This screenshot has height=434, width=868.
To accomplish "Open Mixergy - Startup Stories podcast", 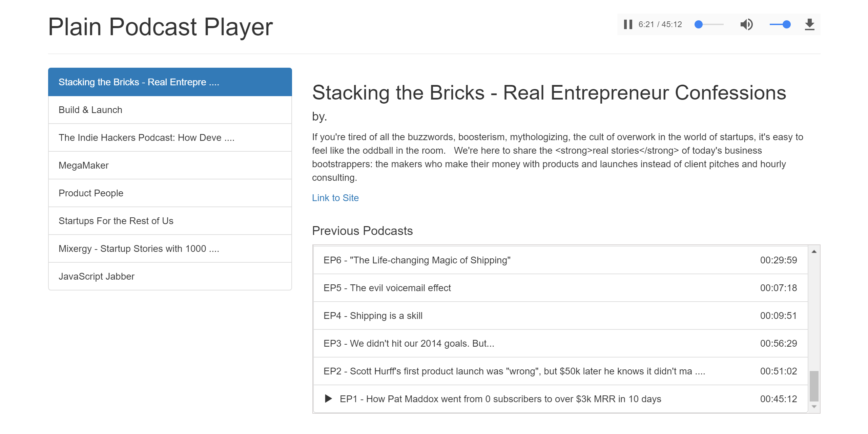I will pos(170,248).
